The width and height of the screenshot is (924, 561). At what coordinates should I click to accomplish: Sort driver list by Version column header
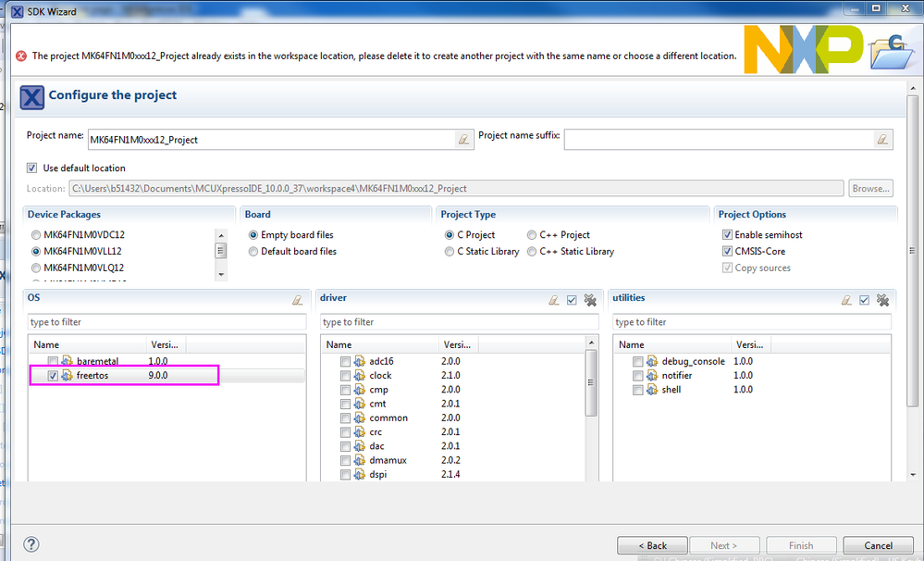coord(459,344)
